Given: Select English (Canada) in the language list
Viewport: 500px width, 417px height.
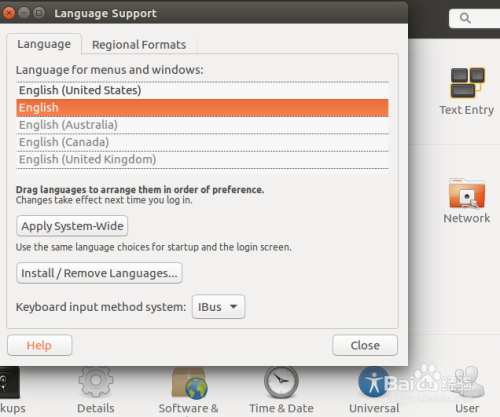Looking at the screenshot, I should tap(202, 142).
